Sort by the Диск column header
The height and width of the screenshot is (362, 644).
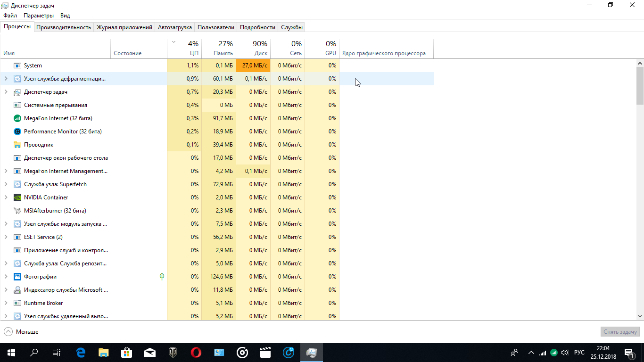click(253, 49)
